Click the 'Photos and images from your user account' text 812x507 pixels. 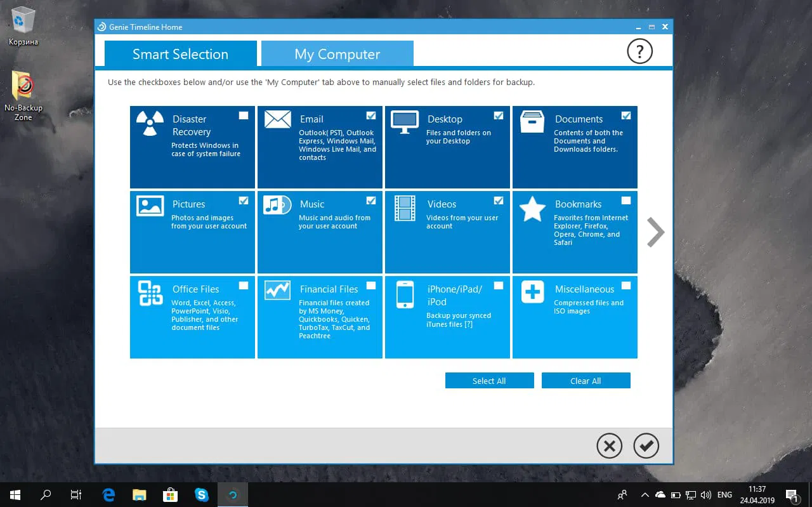(x=209, y=222)
